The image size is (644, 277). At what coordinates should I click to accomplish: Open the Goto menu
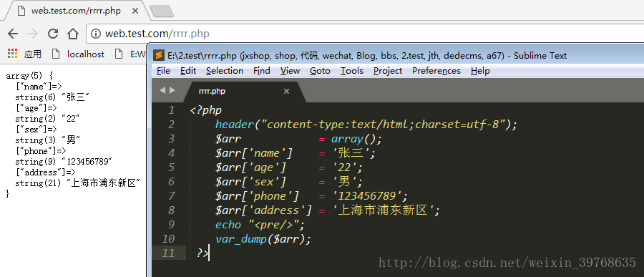coord(320,71)
